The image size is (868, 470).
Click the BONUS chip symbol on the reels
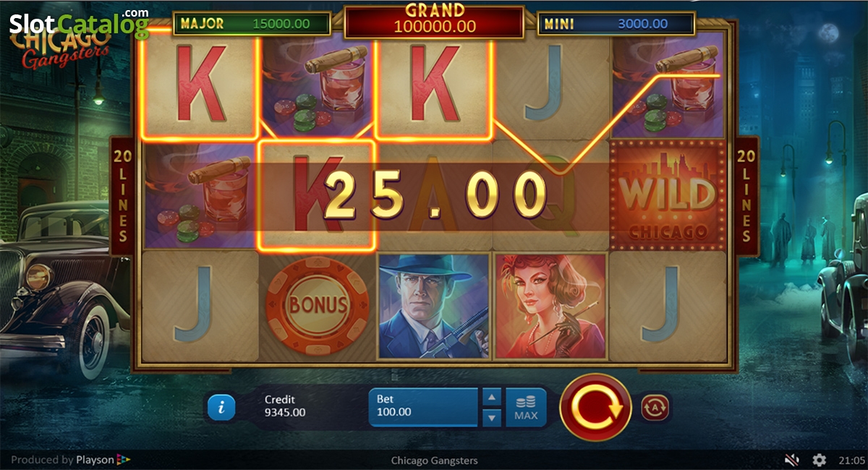[318, 305]
